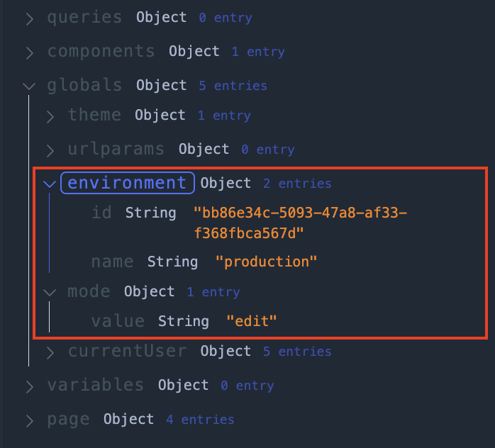
Task: Expand the variables object chevron
Action: pyautogui.click(x=29, y=386)
